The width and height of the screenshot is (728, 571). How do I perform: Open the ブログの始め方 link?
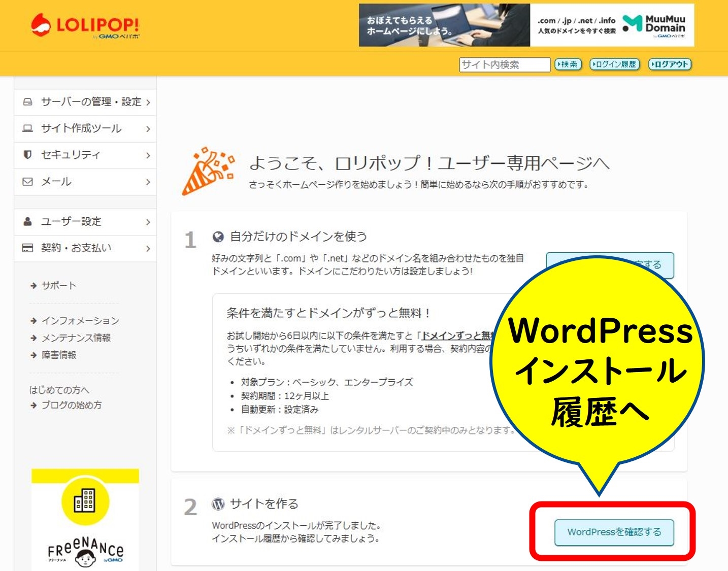click(x=72, y=405)
